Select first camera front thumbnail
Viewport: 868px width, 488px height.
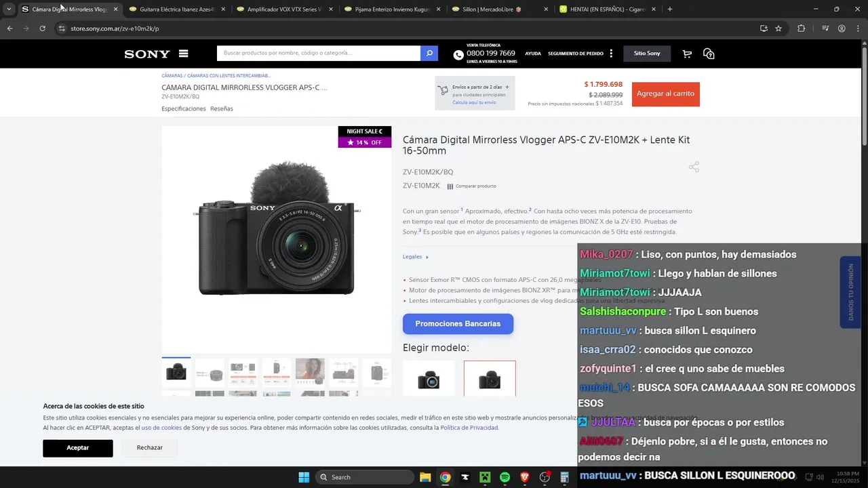click(x=176, y=372)
